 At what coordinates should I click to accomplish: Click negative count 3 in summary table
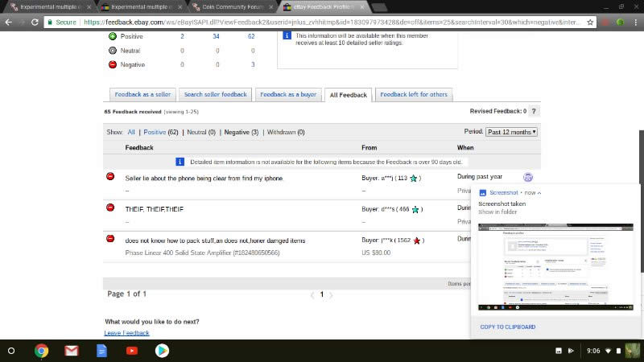point(253,64)
